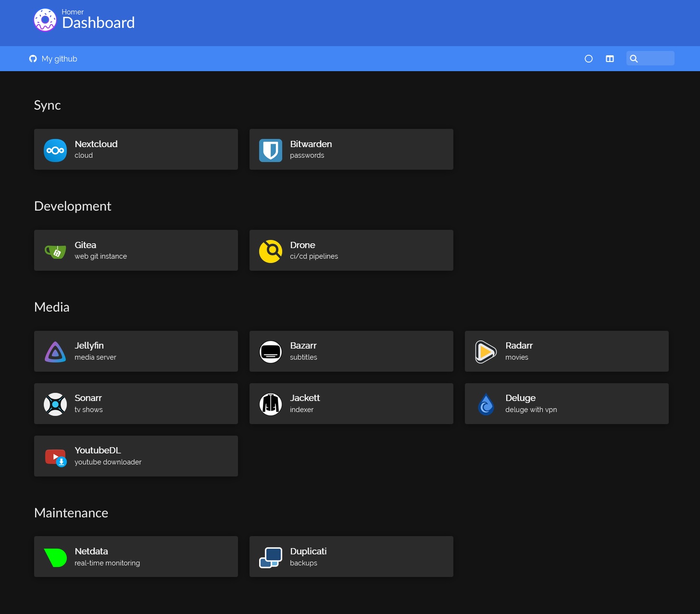Click the Sonarr title
This screenshot has width=700, height=614.
coord(88,398)
